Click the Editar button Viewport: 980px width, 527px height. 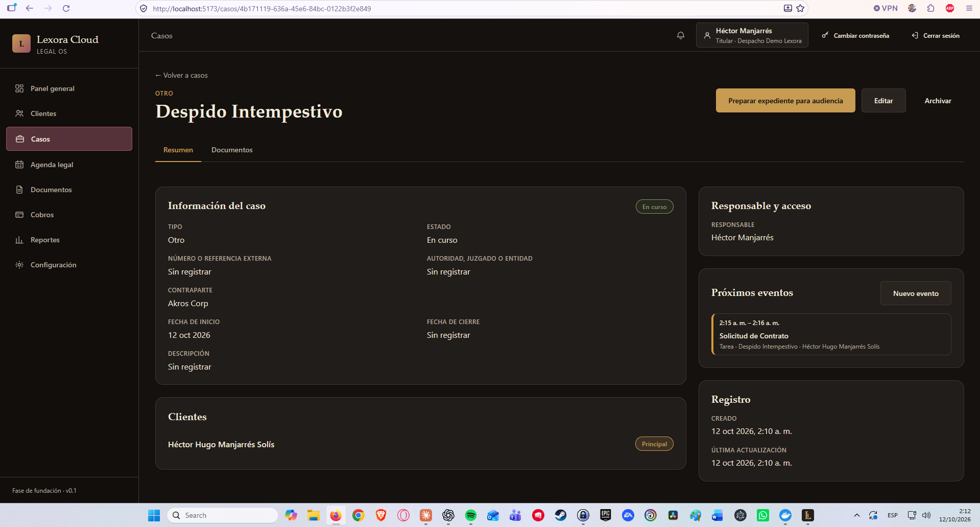(883, 101)
